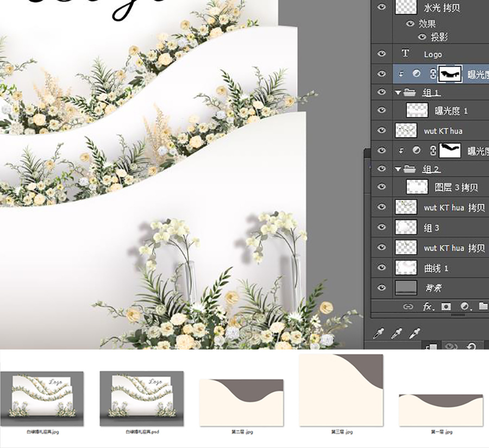Select the wut KT hua layer thumbnail

coord(406,130)
